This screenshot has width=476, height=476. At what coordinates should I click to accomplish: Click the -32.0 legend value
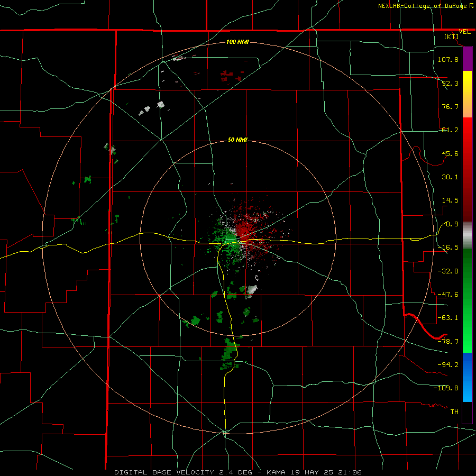448,271
